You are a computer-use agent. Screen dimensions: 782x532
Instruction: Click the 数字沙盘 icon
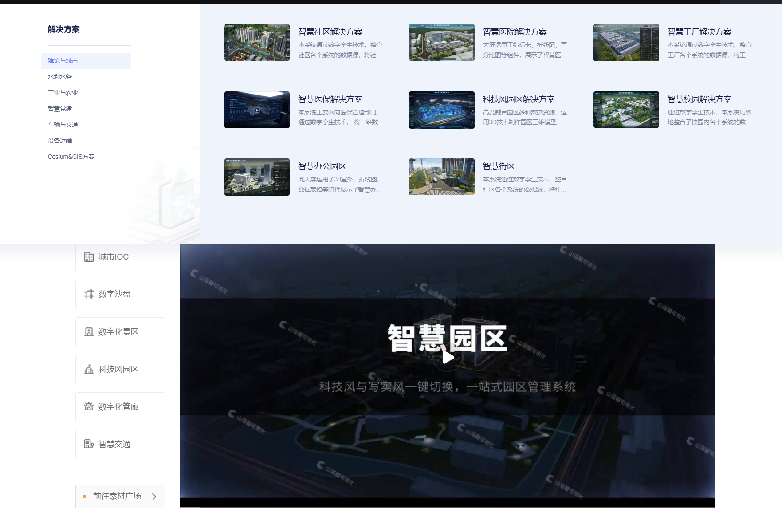point(89,294)
